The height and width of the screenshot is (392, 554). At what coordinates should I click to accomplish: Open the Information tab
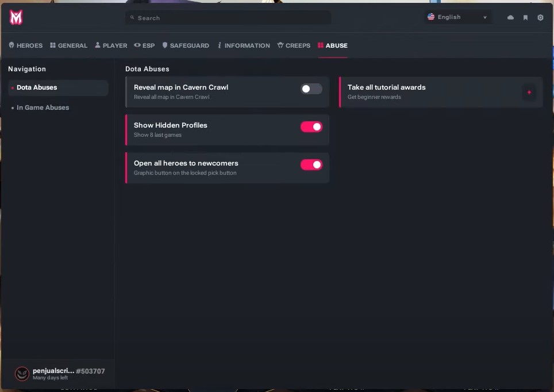(x=244, y=45)
